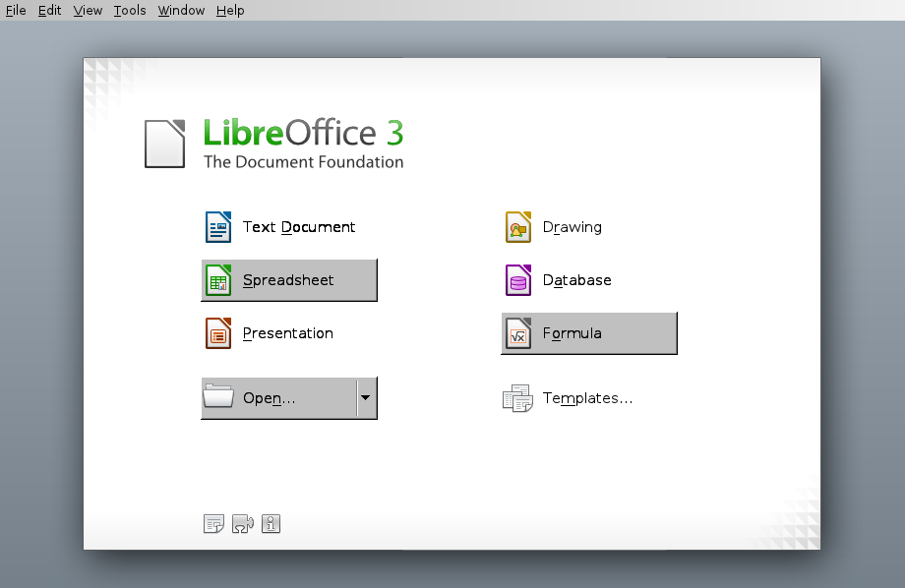Click the puzzle-piece extensions icon
This screenshot has height=588, width=905.
(242, 524)
